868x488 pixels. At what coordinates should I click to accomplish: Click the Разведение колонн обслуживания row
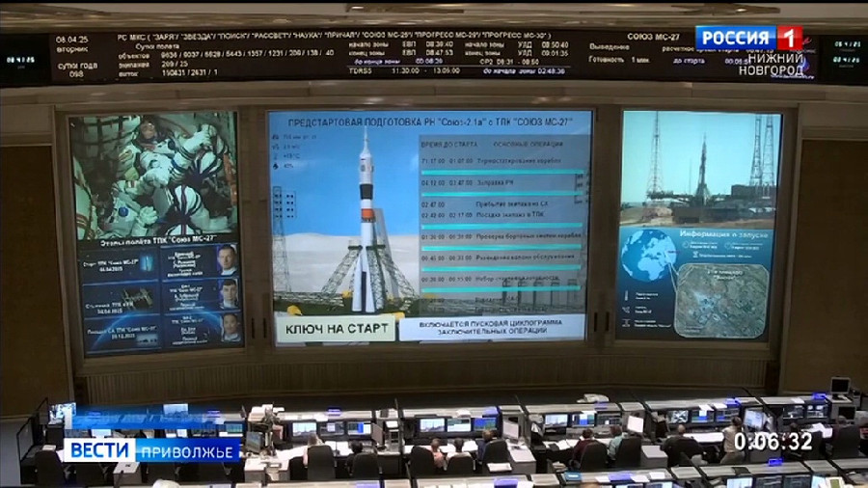click(501, 258)
